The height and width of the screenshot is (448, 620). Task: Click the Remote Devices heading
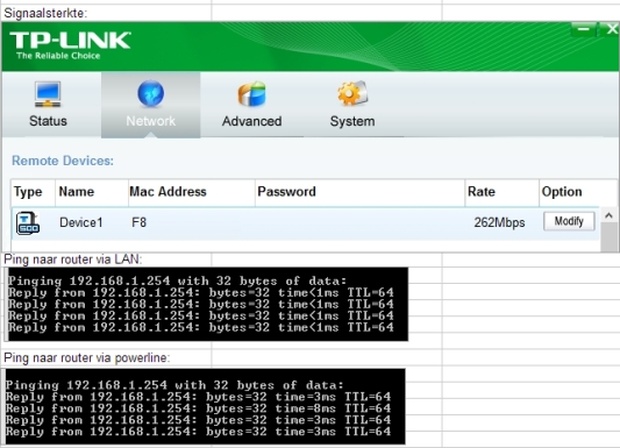tap(62, 161)
